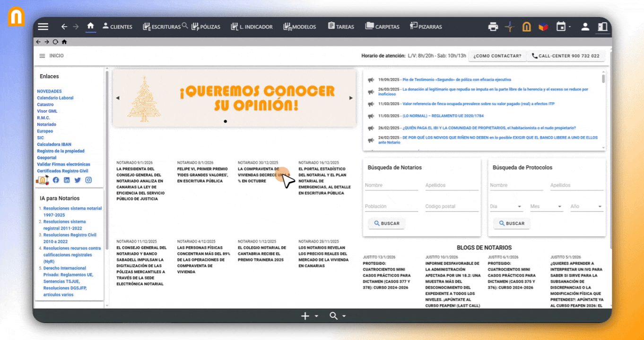This screenshot has width=644, height=340.
Task: Open the ESCRITURAS menu
Action: (161, 27)
